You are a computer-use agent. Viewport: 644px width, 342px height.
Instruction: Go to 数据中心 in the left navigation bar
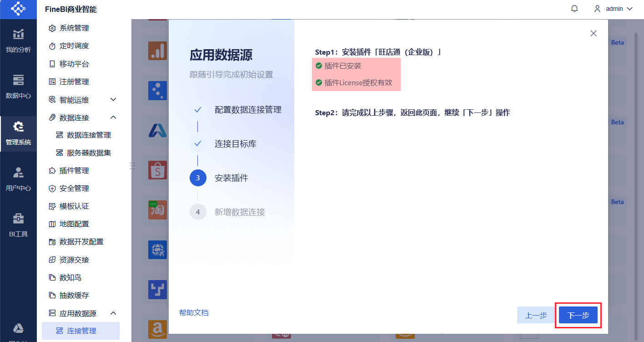[x=18, y=87]
